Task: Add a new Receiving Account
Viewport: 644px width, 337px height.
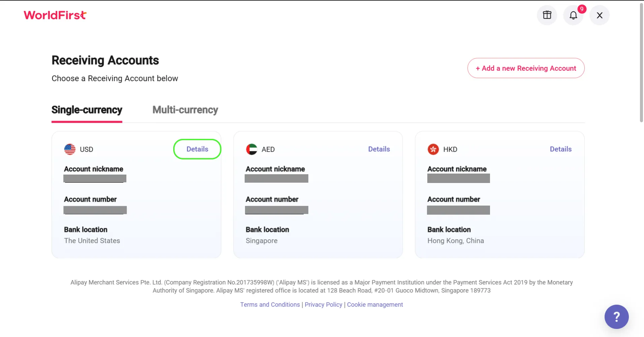Action: tap(526, 68)
